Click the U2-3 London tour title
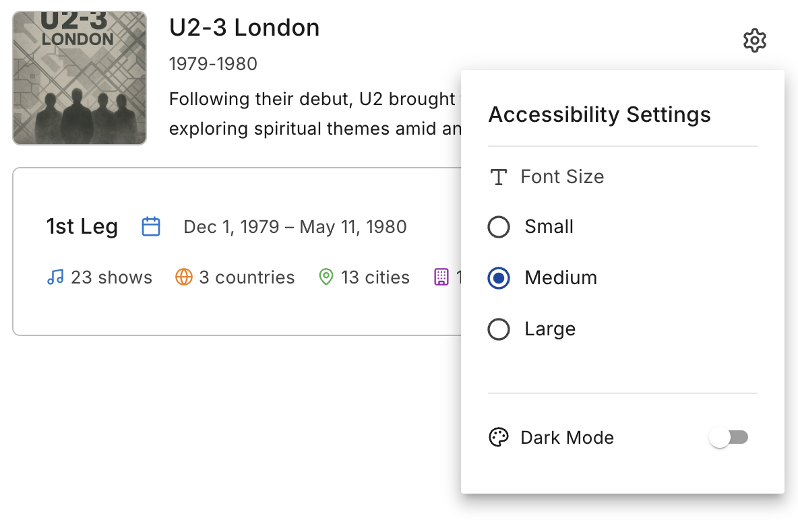Image resolution: width=798 pixels, height=532 pixels. coord(244,28)
